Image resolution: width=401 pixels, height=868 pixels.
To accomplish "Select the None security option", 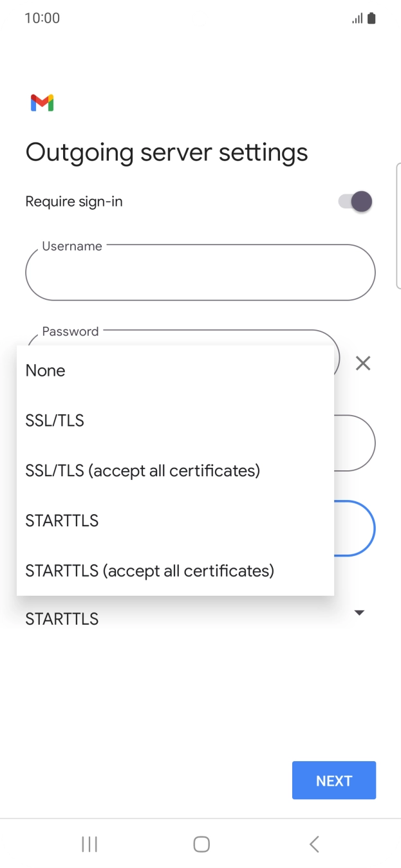I will click(45, 370).
